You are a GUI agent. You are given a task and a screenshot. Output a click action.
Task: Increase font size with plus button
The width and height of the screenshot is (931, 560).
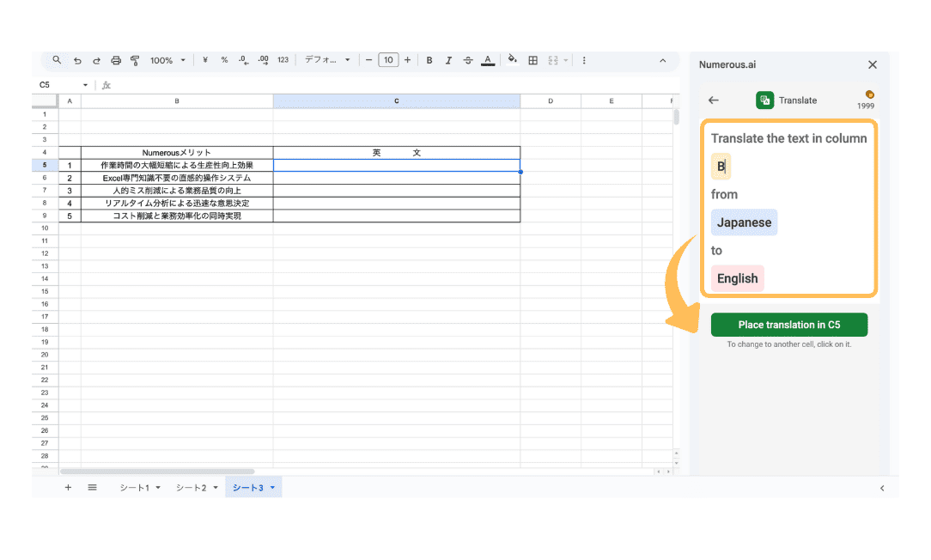[407, 60]
